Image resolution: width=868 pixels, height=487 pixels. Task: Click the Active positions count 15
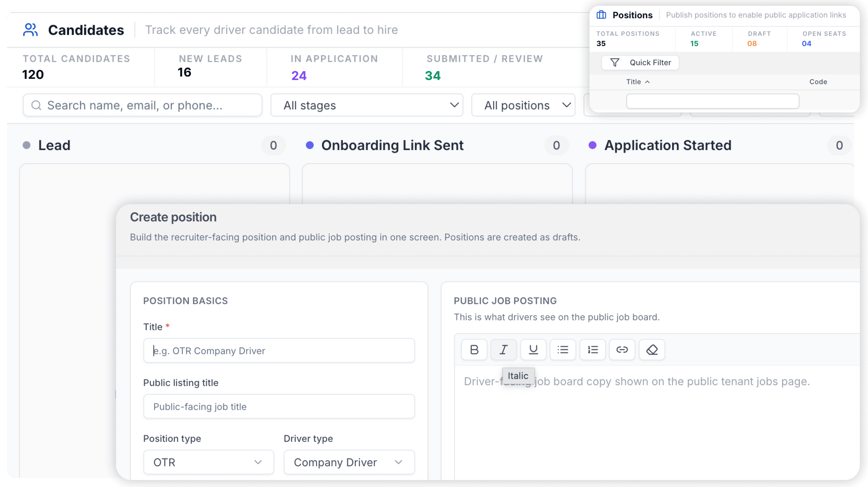click(x=695, y=43)
